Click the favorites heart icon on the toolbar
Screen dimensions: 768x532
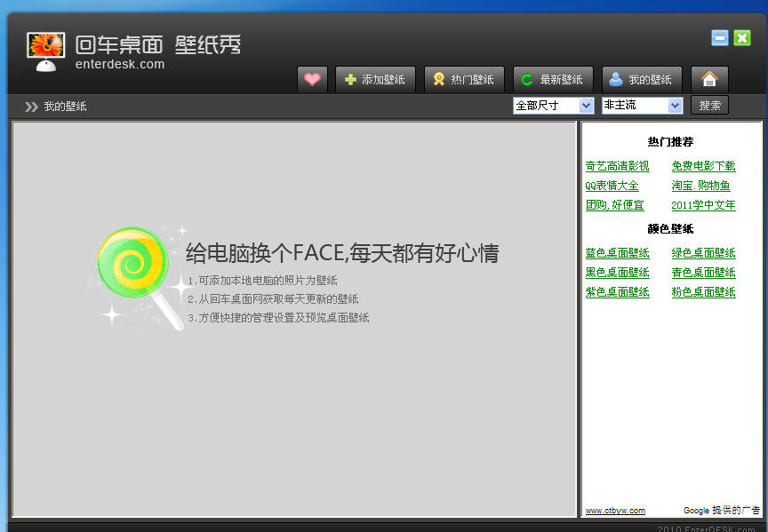pyautogui.click(x=312, y=79)
